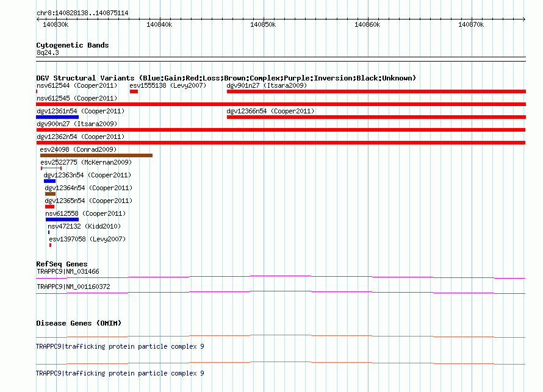Click the esv2522775 (McKernan2009) label
This screenshot has height=392, width=543.
[x=86, y=162]
